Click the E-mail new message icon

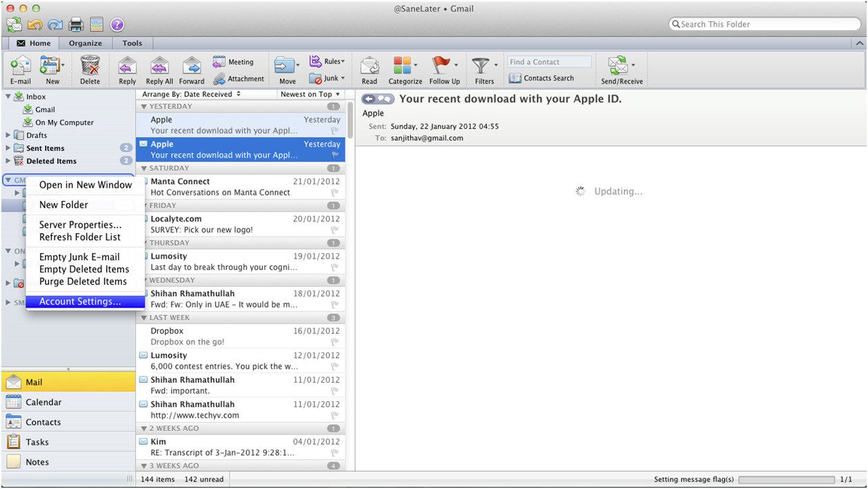point(21,66)
